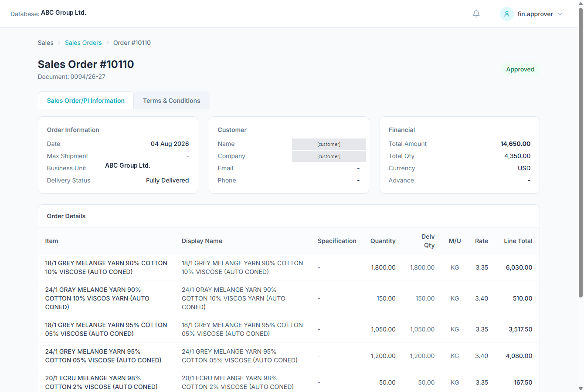Click the Display Name column header
The image size is (584, 392).
point(202,241)
